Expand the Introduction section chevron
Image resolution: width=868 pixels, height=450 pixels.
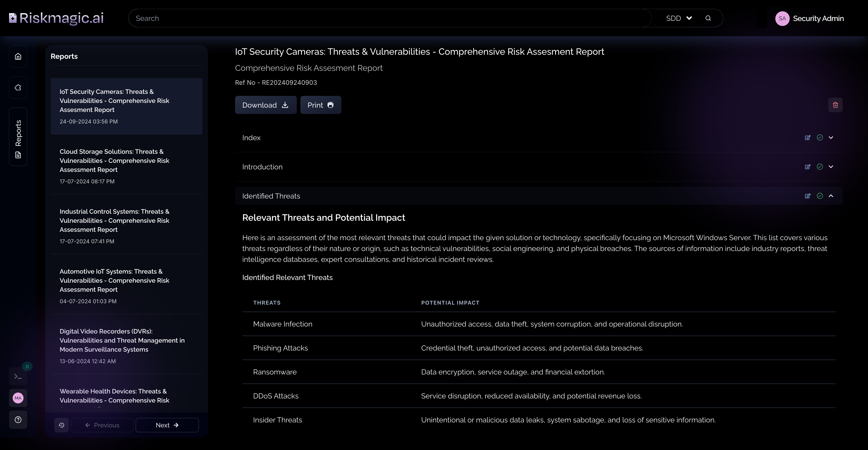click(x=831, y=167)
